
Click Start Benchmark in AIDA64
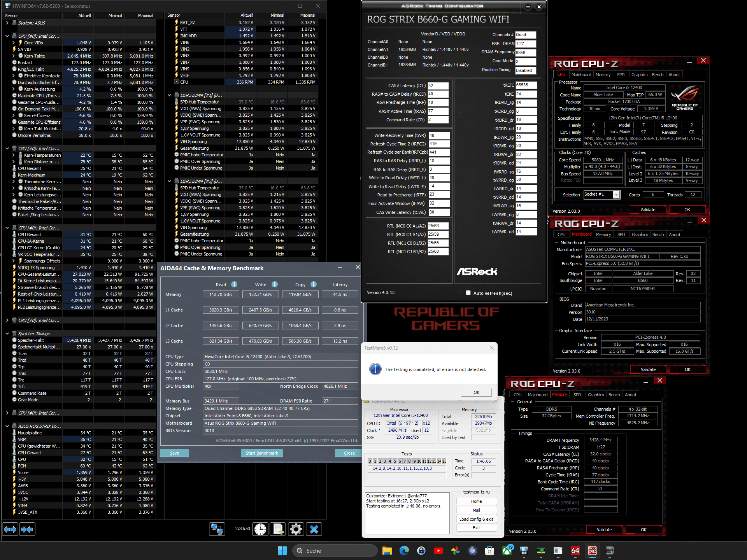point(262,453)
